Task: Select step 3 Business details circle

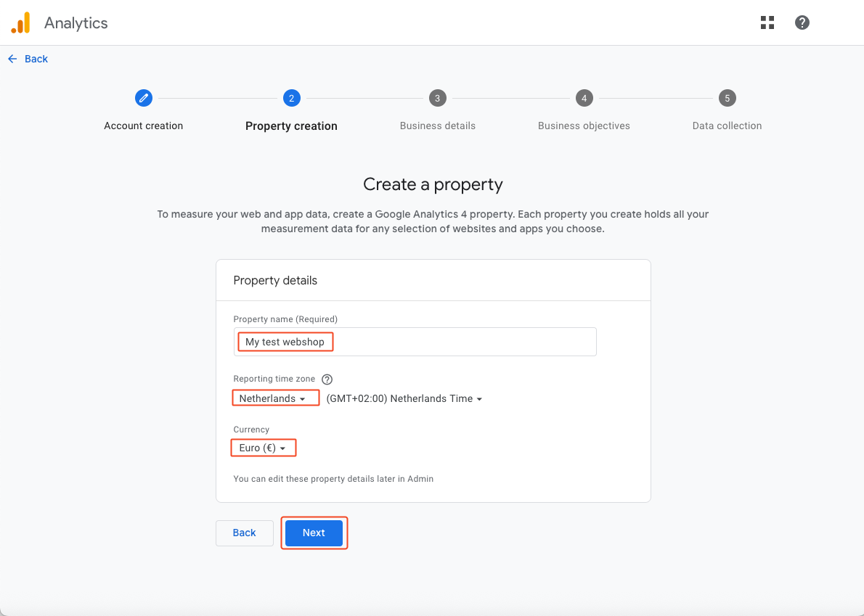Action: point(438,98)
